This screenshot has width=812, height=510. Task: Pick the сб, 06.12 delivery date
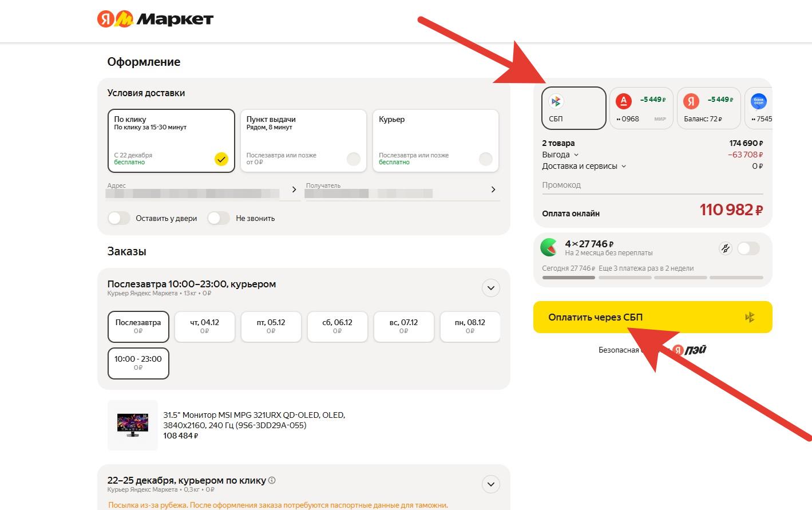tap(338, 326)
